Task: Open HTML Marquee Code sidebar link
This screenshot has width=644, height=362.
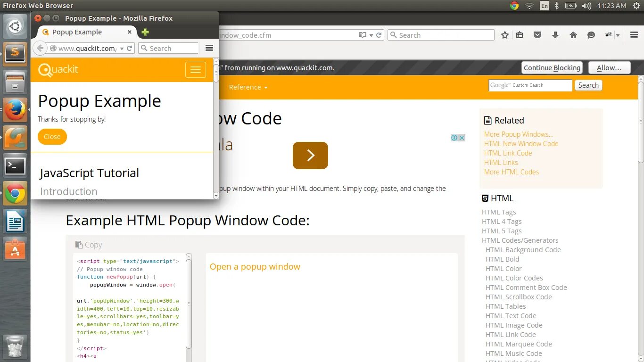Action: point(519,344)
